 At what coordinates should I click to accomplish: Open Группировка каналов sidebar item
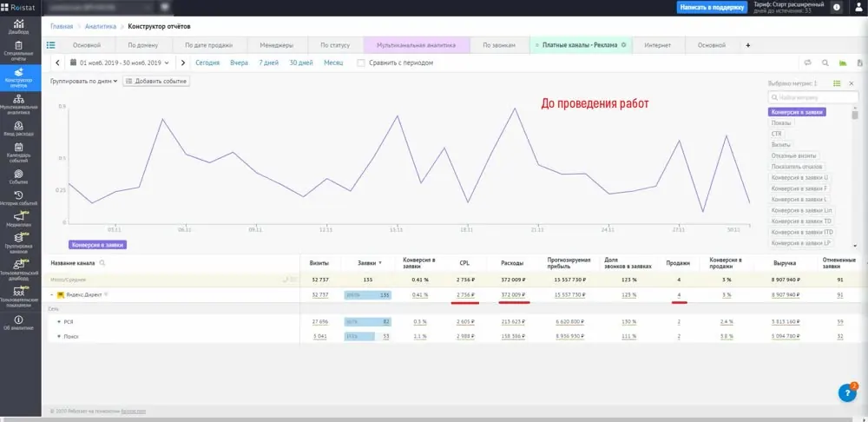click(19, 244)
